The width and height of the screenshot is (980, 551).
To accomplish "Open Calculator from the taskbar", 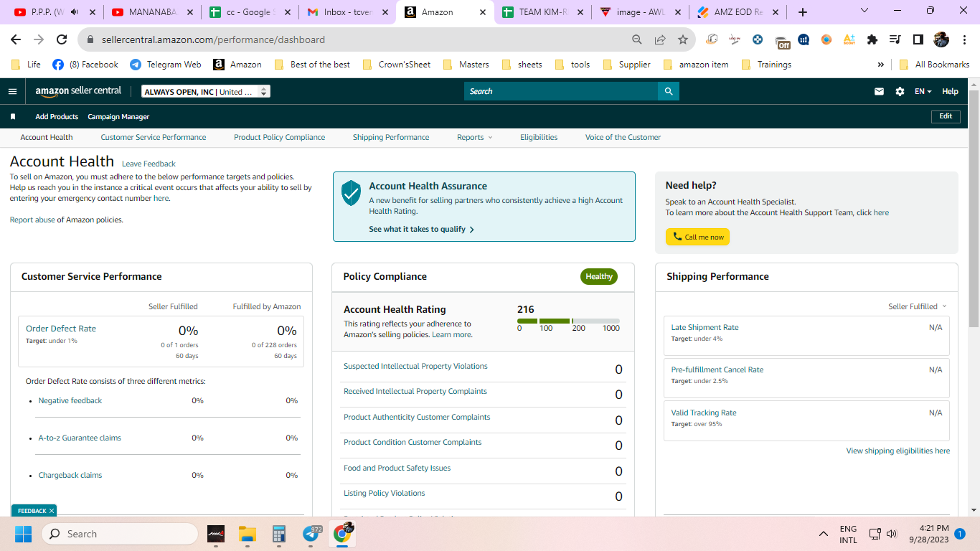I will point(279,534).
